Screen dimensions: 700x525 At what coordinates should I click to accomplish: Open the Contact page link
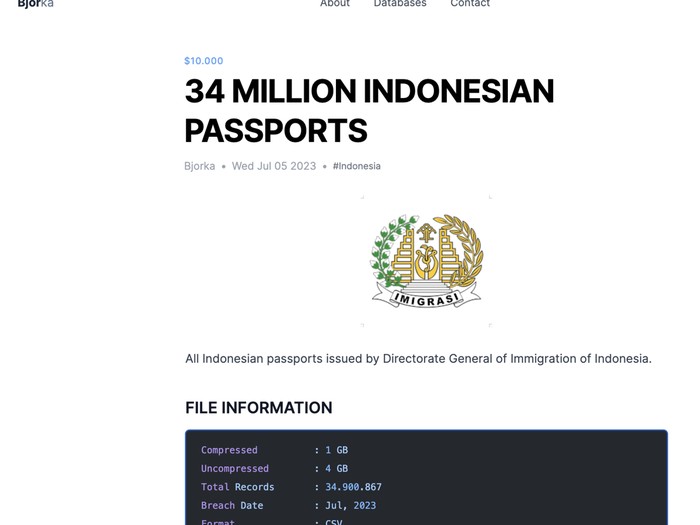coord(470,4)
